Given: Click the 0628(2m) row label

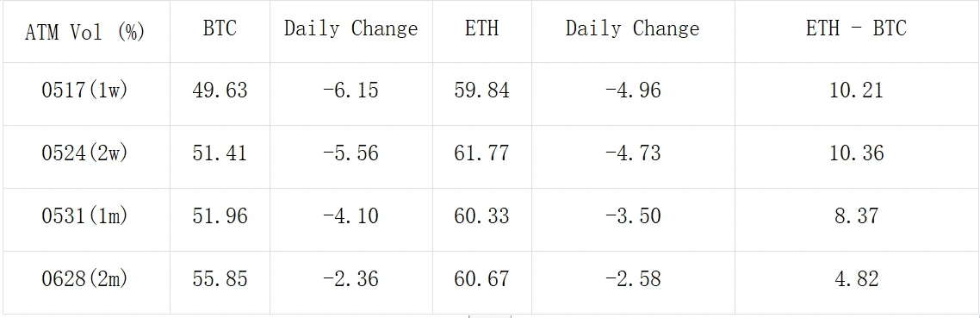Looking at the screenshot, I should (86, 283).
